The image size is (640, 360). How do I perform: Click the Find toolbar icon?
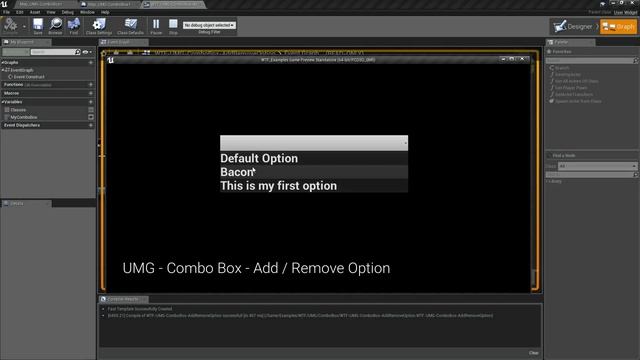pos(74,26)
